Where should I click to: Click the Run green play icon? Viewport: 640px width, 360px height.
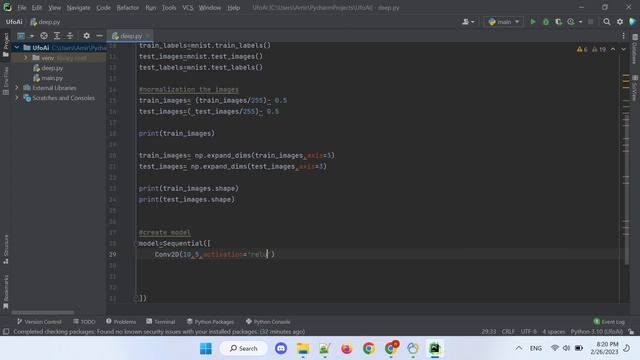click(x=533, y=22)
